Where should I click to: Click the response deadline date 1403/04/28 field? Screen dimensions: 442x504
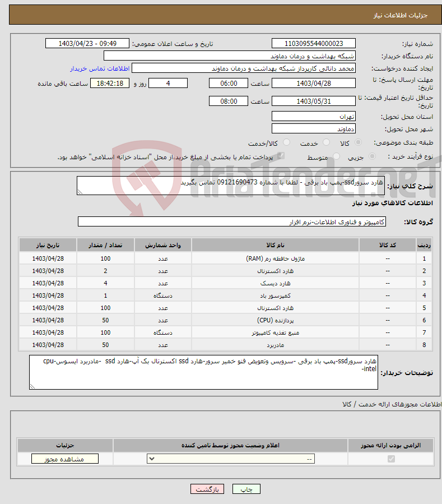(314, 83)
